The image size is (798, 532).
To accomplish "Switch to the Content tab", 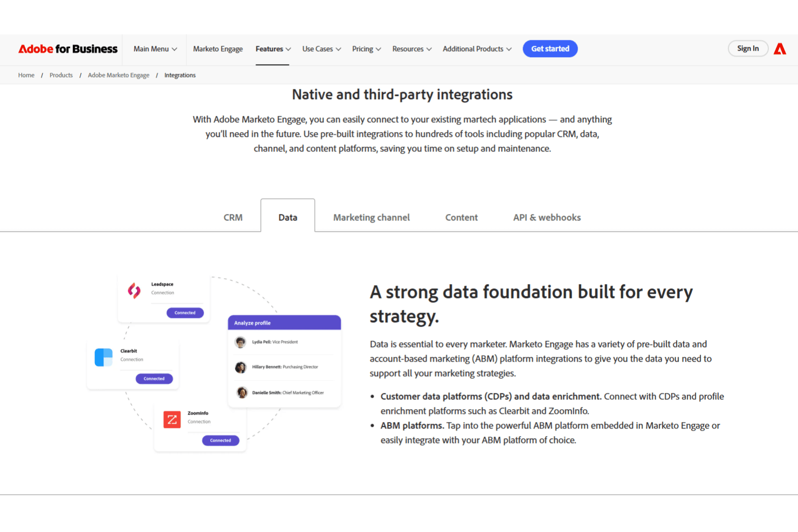I will (462, 217).
